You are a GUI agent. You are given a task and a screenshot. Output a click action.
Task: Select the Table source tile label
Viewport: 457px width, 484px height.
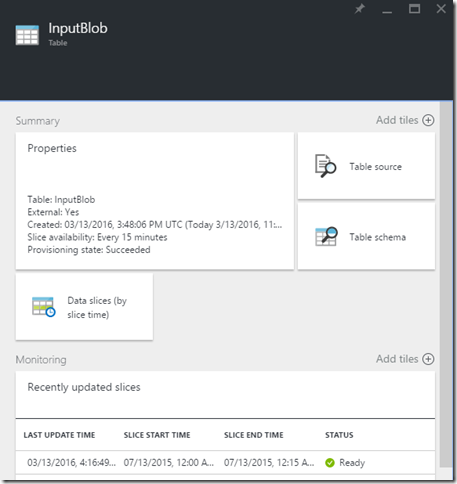(x=375, y=167)
